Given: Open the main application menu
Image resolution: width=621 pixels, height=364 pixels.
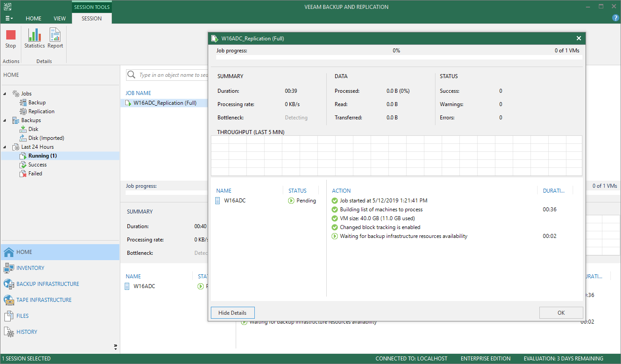Looking at the screenshot, I should (x=9, y=19).
